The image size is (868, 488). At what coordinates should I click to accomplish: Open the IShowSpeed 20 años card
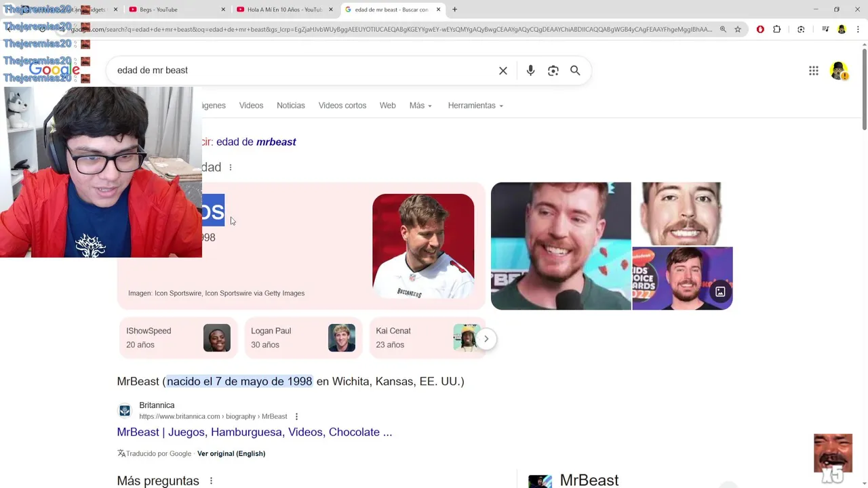pyautogui.click(x=178, y=338)
